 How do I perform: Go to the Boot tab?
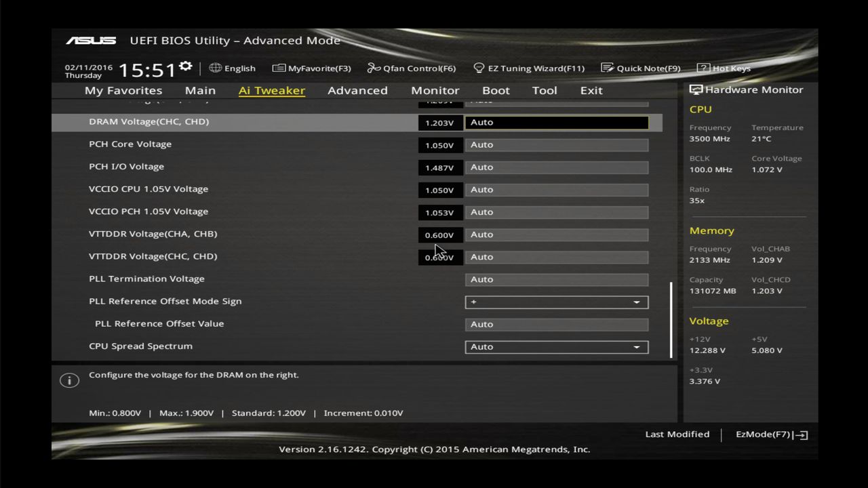(496, 90)
